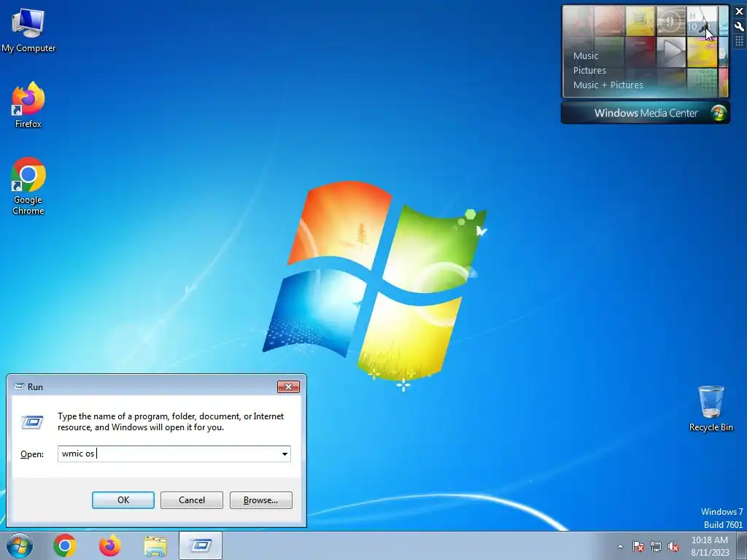Show hidden tray icons arrow

pyautogui.click(x=620, y=546)
